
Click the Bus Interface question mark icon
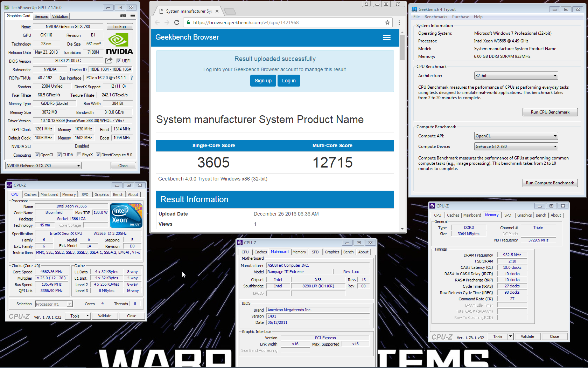132,78
